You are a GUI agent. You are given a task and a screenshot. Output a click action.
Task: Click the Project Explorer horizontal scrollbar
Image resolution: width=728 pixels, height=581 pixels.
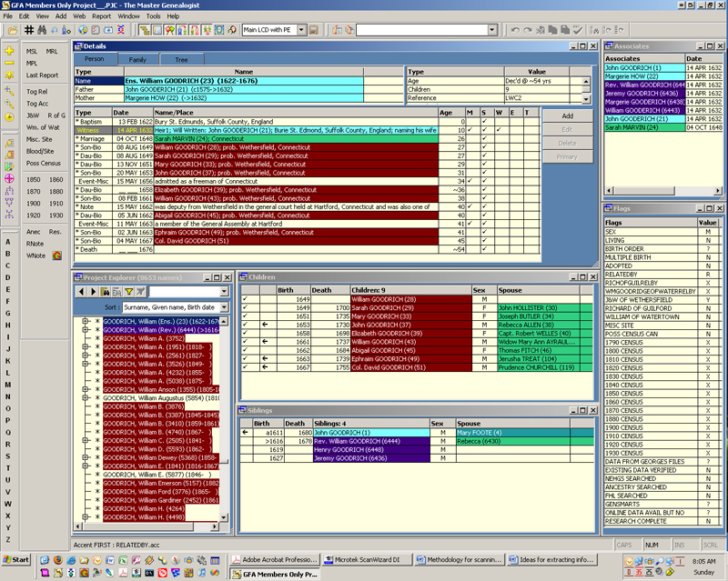(146, 526)
